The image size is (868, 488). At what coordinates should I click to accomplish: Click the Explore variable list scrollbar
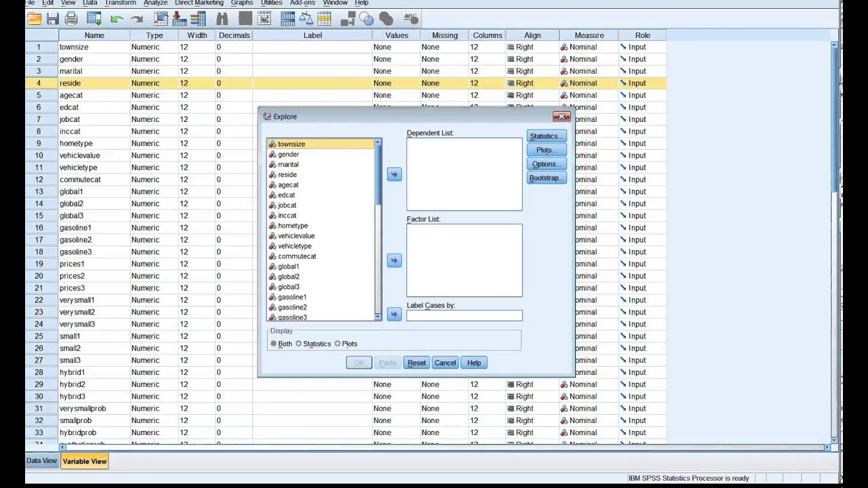[x=378, y=229]
